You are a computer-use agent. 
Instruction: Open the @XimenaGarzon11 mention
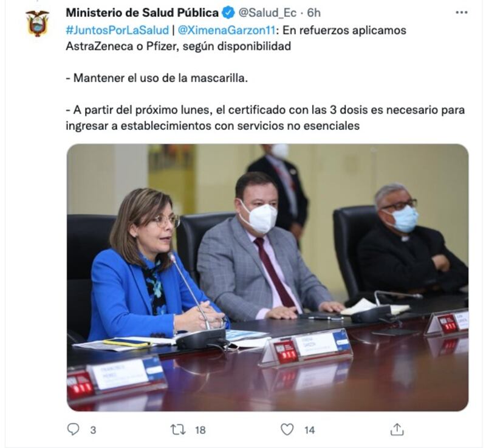(227, 30)
